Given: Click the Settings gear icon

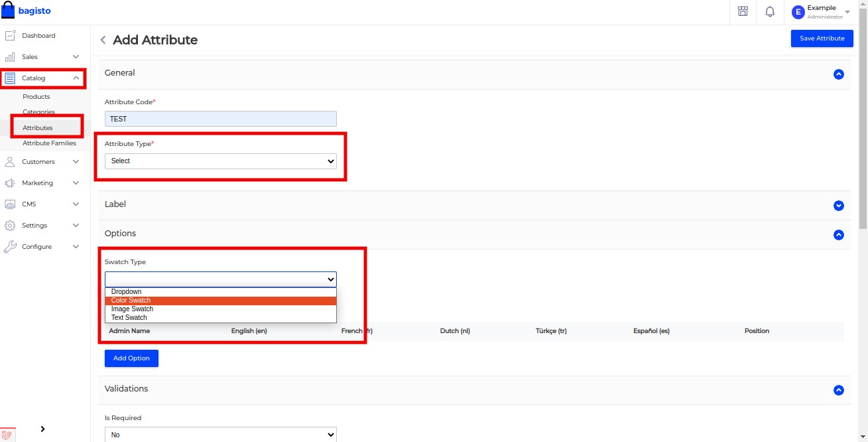Looking at the screenshot, I should pyautogui.click(x=10, y=225).
